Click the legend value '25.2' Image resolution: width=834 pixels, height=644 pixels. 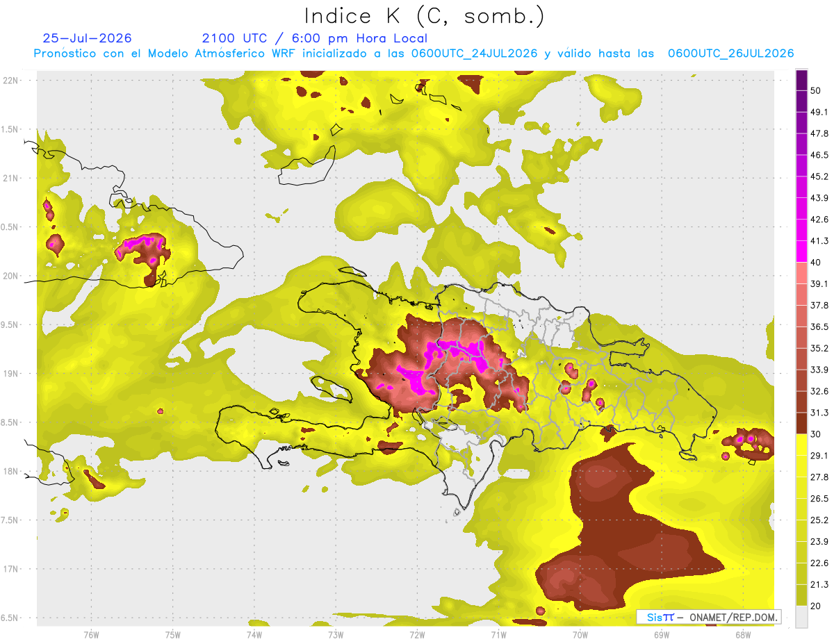[819, 520]
